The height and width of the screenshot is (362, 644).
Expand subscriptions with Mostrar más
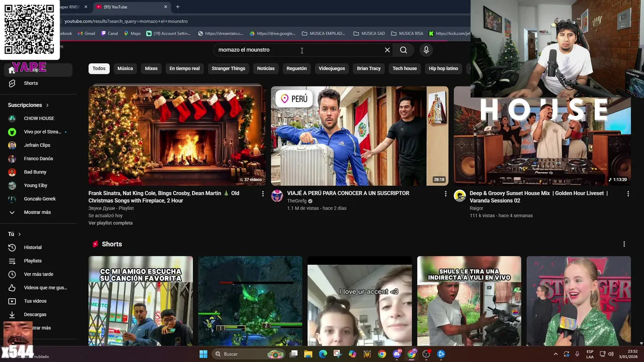(38, 212)
